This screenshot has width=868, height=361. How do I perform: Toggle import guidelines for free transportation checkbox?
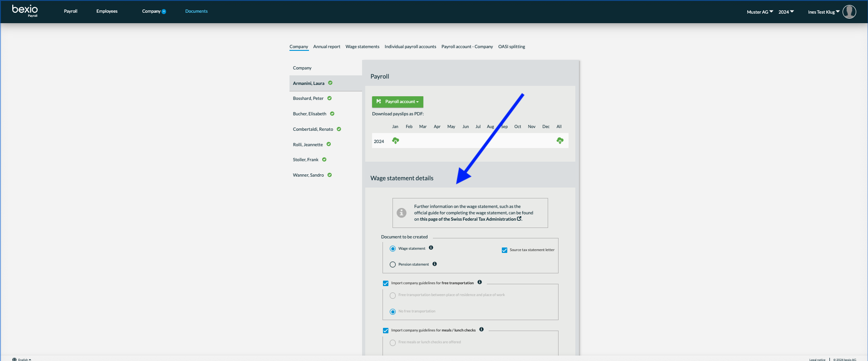(x=386, y=283)
